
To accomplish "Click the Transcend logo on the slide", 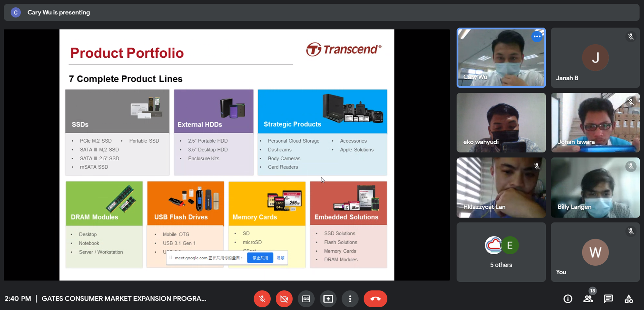I will (x=344, y=50).
